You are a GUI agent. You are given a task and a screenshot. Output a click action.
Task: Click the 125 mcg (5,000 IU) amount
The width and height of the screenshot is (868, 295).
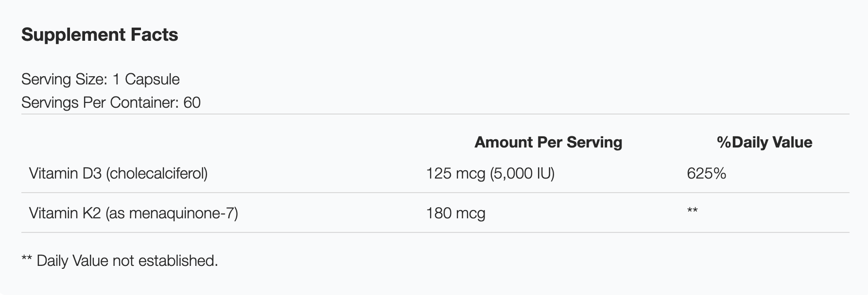(490, 173)
